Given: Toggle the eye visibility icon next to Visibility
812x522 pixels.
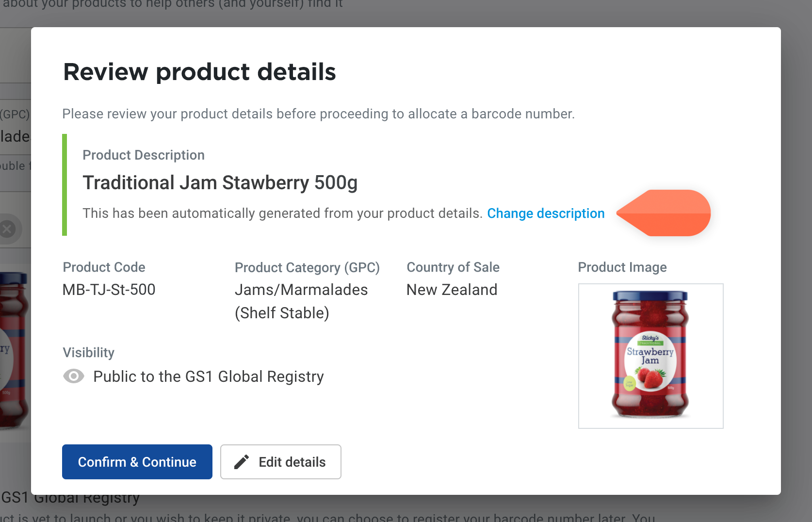Looking at the screenshot, I should click(74, 376).
